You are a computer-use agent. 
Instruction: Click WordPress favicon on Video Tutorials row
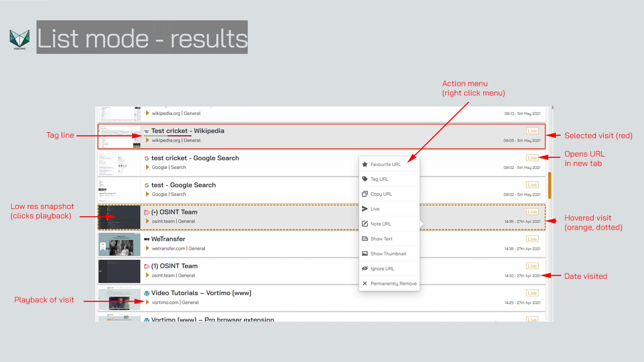(x=147, y=293)
